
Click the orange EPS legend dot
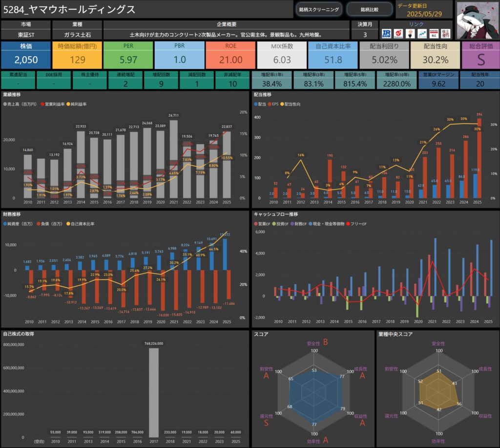[270, 104]
